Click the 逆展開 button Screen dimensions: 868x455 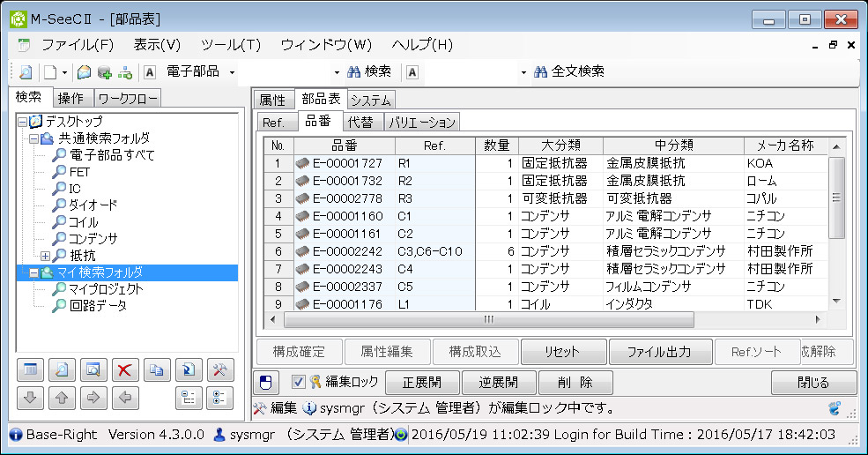[498, 383]
